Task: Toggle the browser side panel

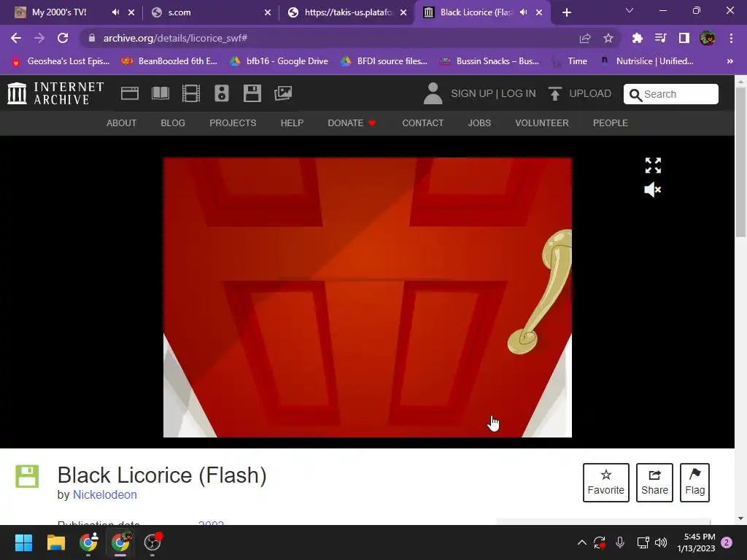Action: (684, 38)
